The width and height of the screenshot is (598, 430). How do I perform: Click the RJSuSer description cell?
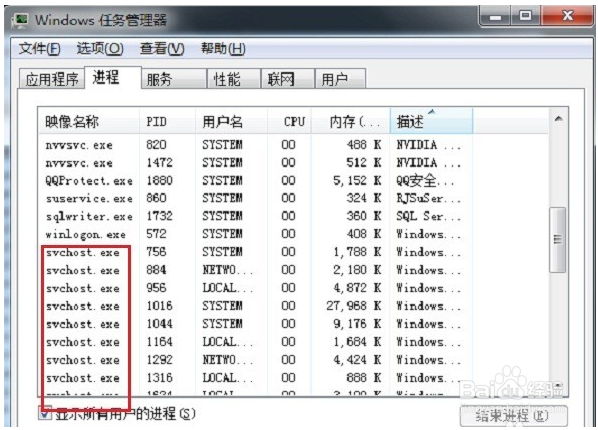428,198
